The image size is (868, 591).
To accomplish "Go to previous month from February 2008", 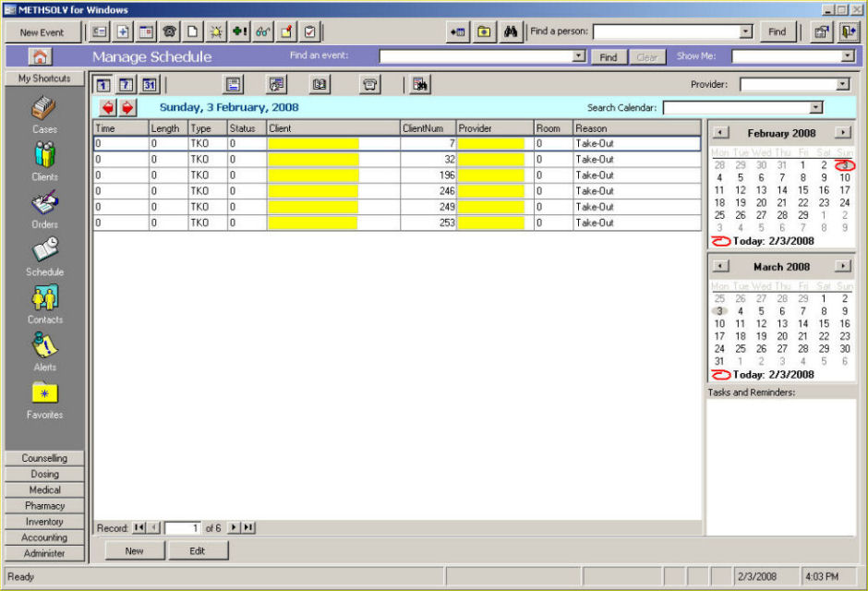I will 720,133.
